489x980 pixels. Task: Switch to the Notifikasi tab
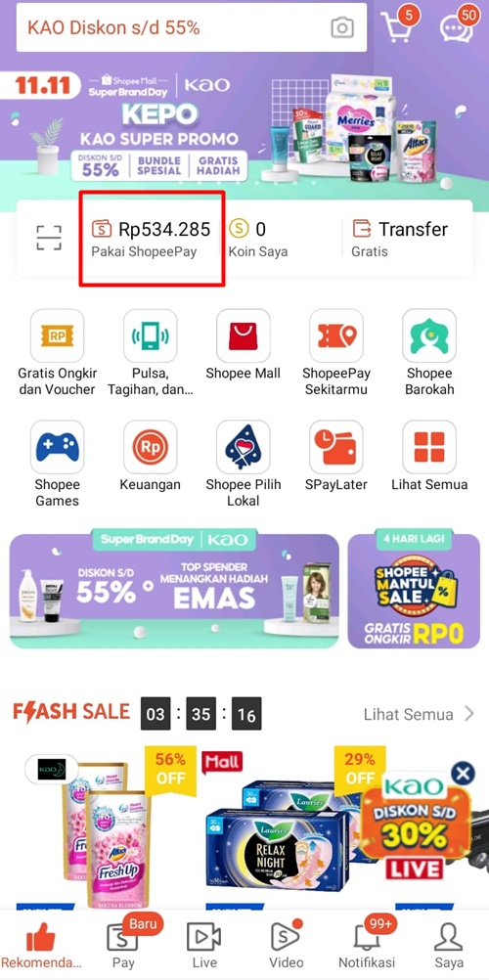(x=367, y=946)
